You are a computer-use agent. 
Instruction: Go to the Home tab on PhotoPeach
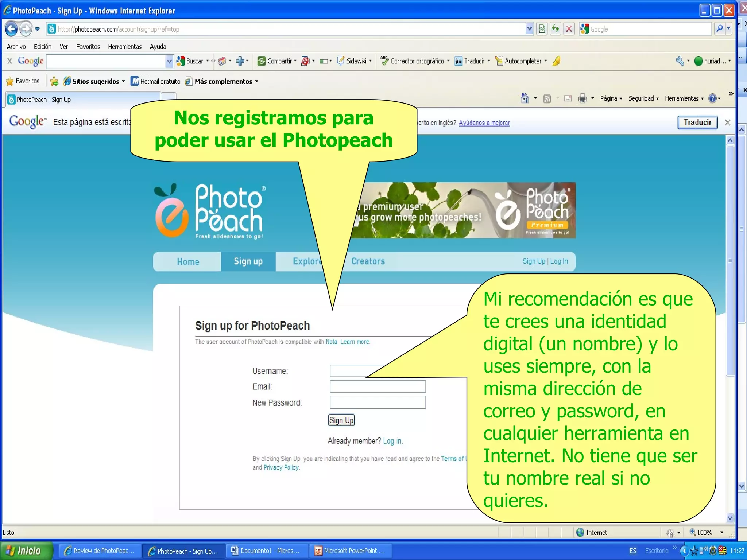tap(188, 262)
